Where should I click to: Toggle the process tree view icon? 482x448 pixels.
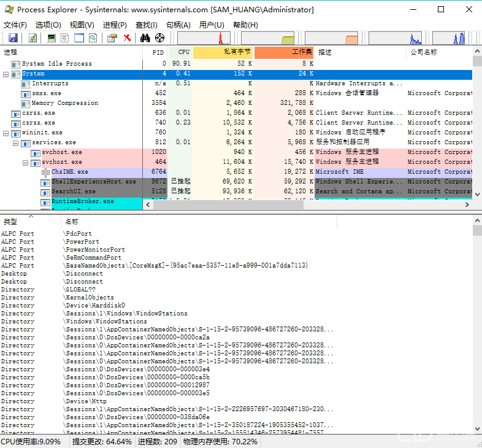pyautogui.click(x=65, y=38)
